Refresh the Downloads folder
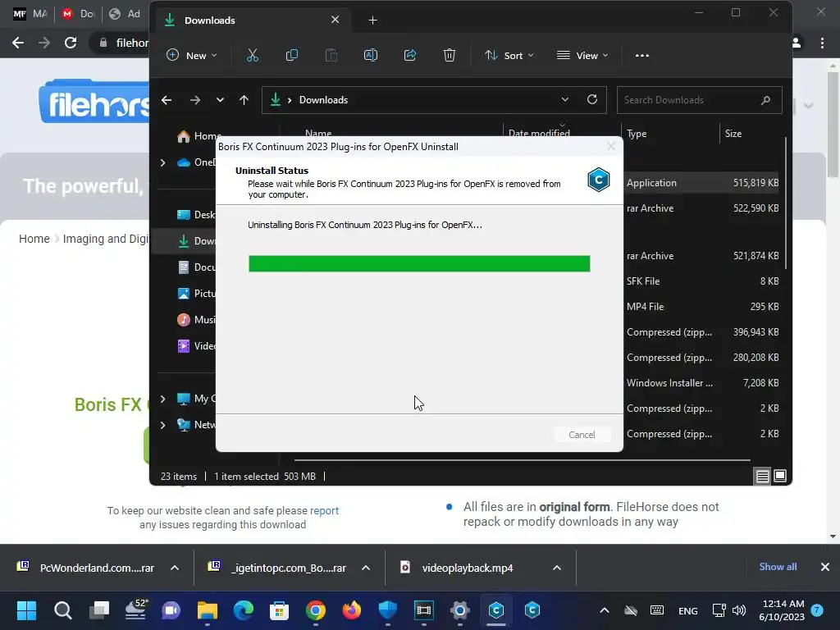 592,99
